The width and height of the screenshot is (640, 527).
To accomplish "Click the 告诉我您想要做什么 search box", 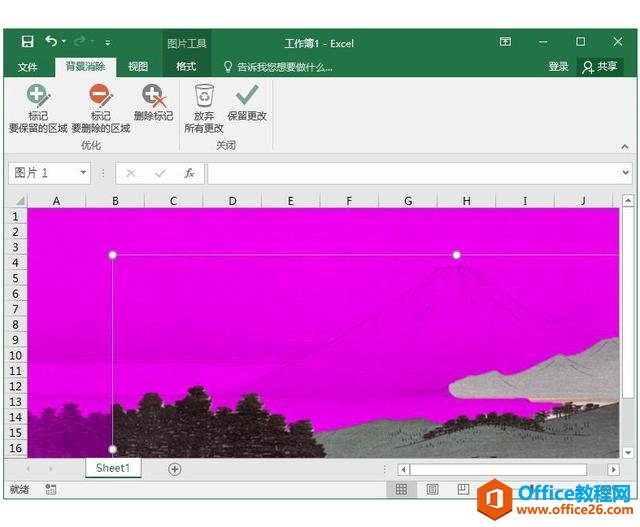I will click(279, 67).
